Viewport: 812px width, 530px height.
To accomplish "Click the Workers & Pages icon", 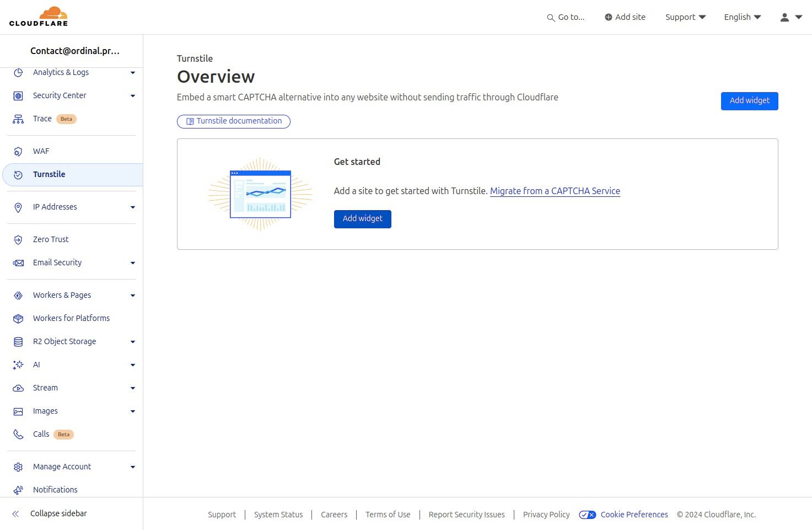I will pyautogui.click(x=18, y=296).
